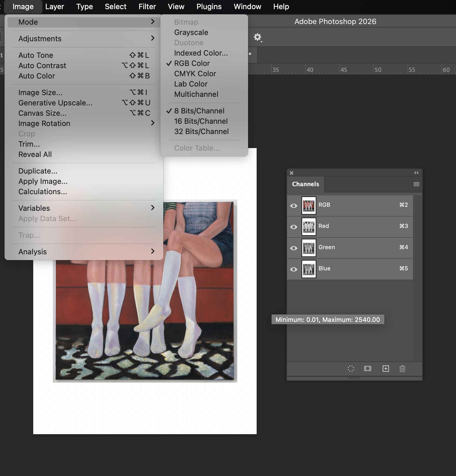Viewport: 456px width, 476px height.
Task: Delete current channel trash icon
Action: pos(402,369)
